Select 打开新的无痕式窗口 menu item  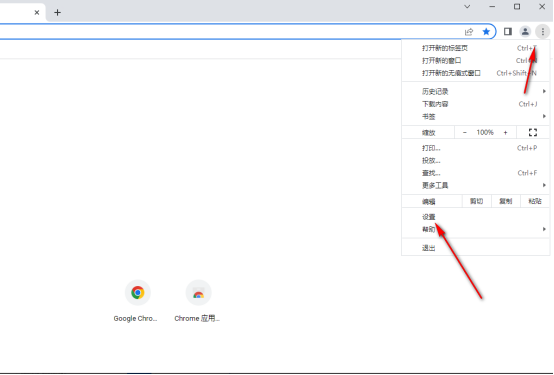click(476, 73)
